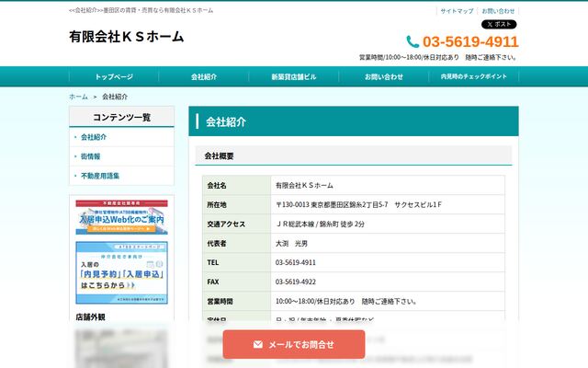Image resolution: width=588 pixels, height=368 pixels.
Task: Click the teal phone icon beside the number
Action: pos(413,41)
